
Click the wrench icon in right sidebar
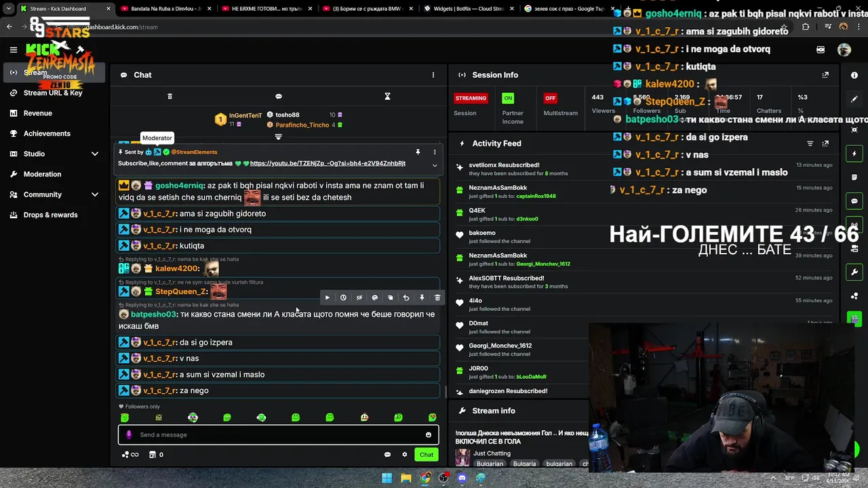(854, 272)
